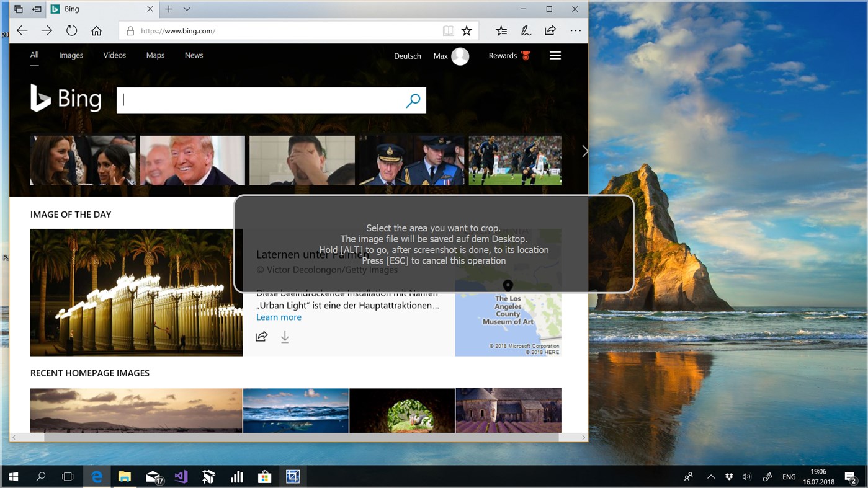Switch to the Images search tab

(x=71, y=55)
